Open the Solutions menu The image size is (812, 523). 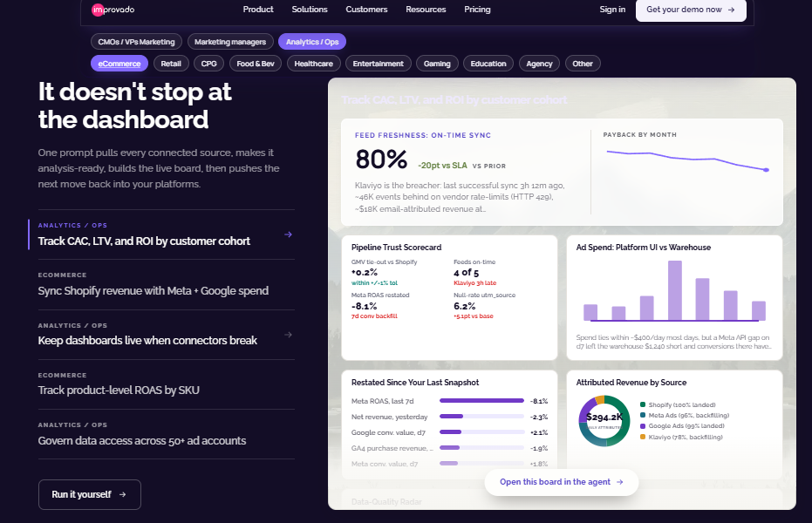tap(309, 10)
